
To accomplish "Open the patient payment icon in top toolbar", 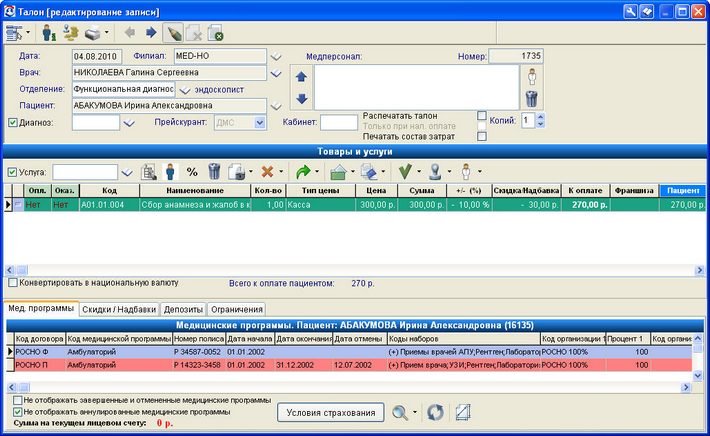I will [48, 33].
